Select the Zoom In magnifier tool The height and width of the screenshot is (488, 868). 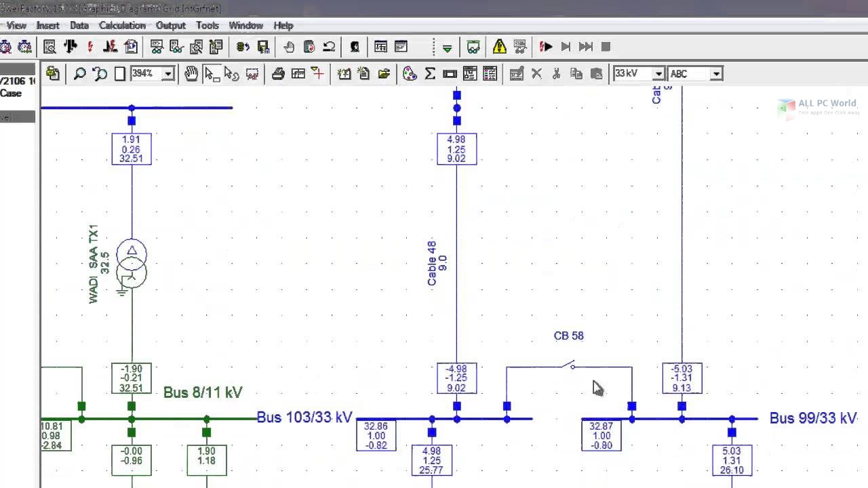(79, 73)
